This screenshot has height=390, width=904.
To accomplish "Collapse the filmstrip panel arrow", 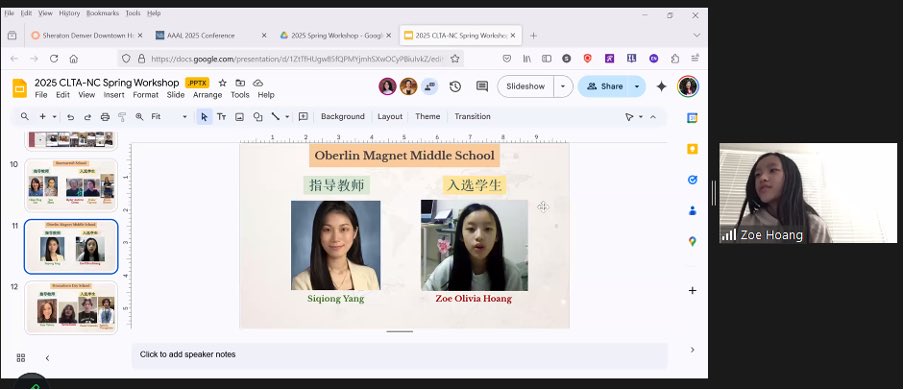I will (x=47, y=358).
